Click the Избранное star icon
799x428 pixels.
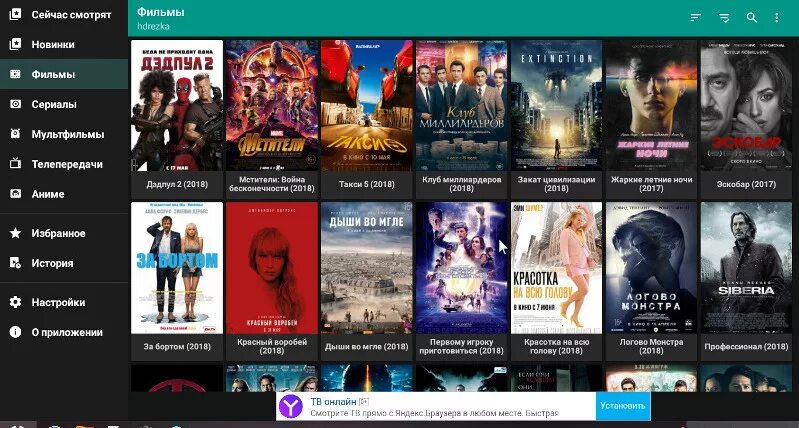pos(15,233)
